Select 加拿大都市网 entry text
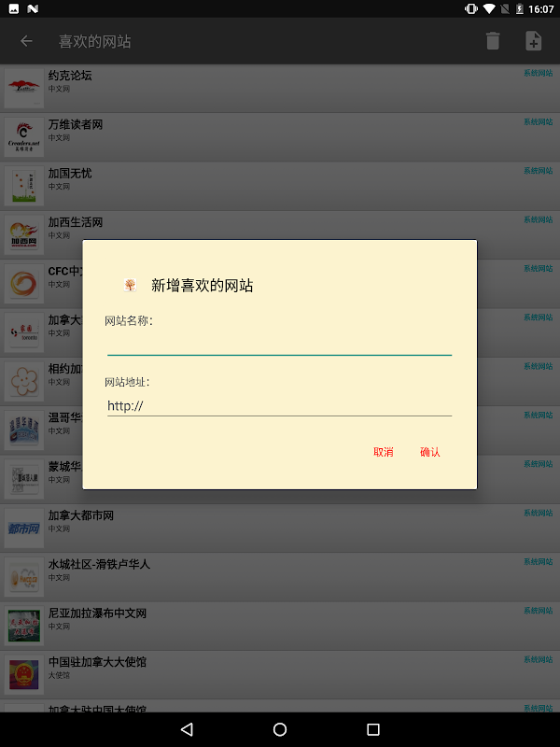560x747 pixels. pyautogui.click(x=81, y=515)
